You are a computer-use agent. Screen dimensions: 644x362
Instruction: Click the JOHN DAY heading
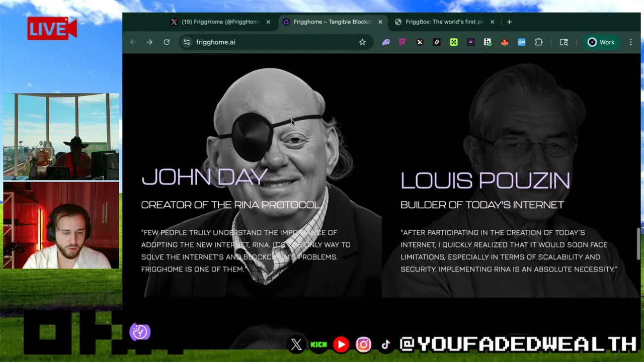[204, 177]
